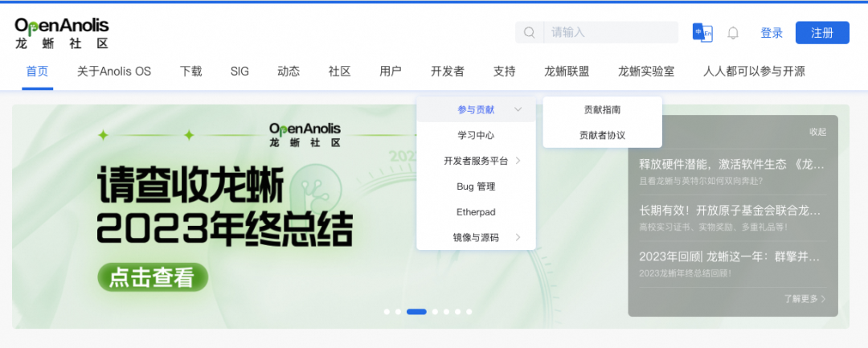
Task: Go to last carousel slide dot
Action: point(469,312)
